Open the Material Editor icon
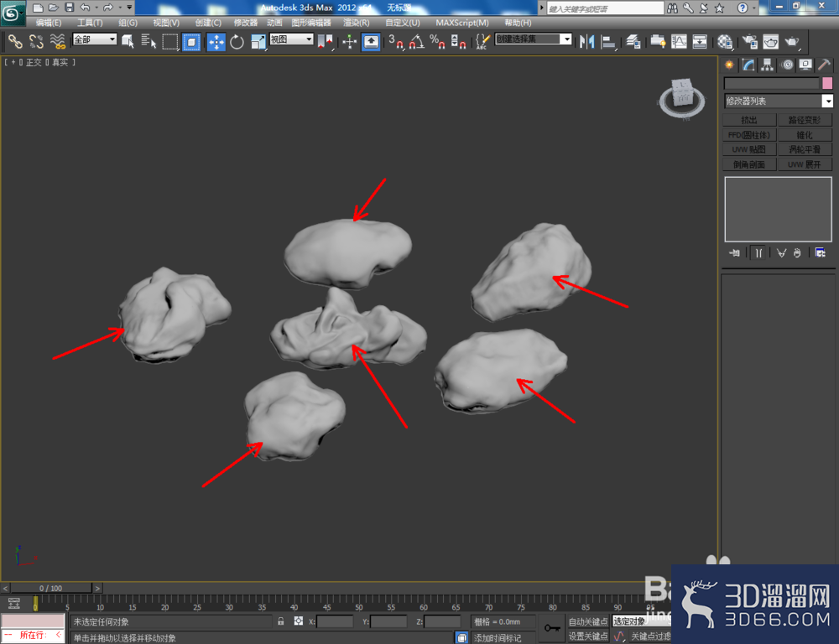The height and width of the screenshot is (644, 839). click(x=725, y=42)
